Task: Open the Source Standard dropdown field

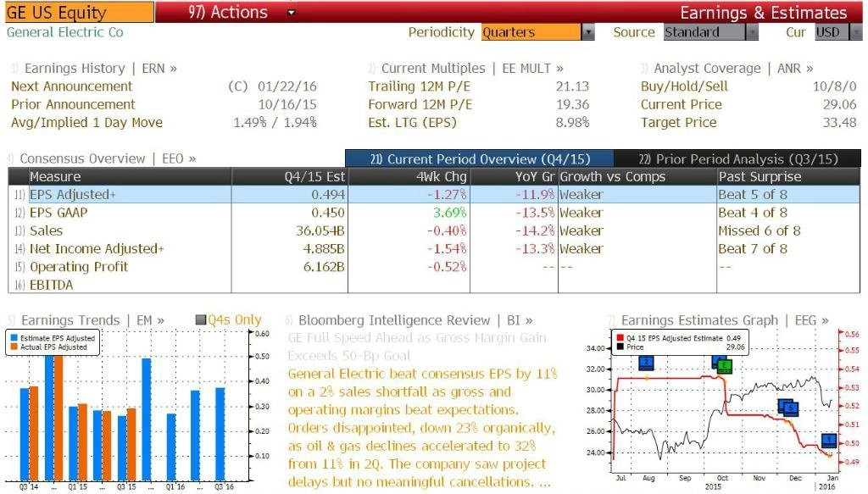Action: (704, 32)
